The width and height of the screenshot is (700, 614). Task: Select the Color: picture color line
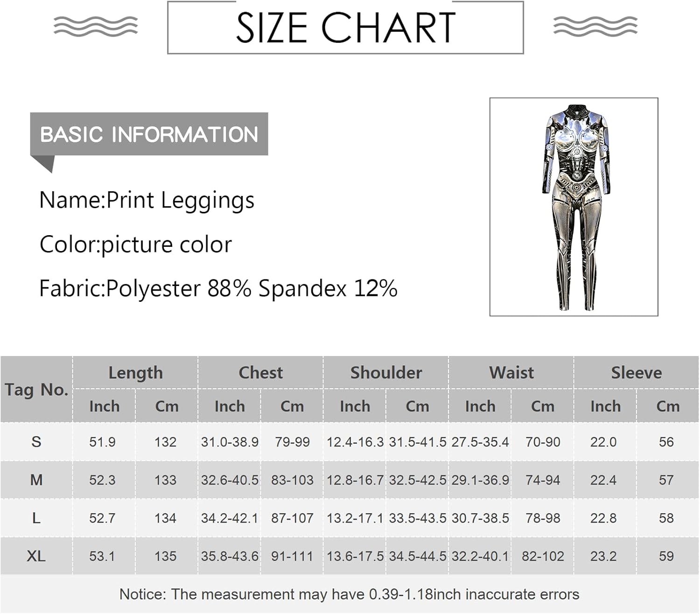(135, 244)
